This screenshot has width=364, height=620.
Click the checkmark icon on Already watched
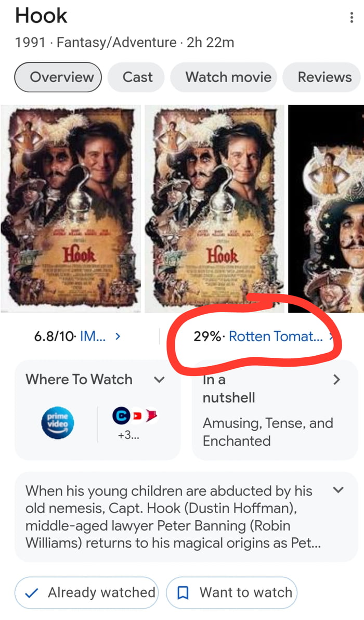click(32, 593)
